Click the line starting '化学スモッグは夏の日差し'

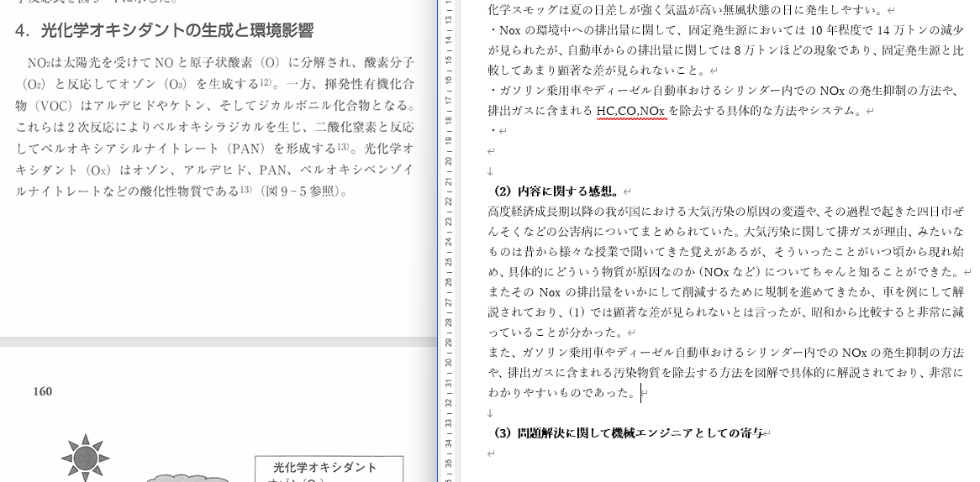[686, 10]
